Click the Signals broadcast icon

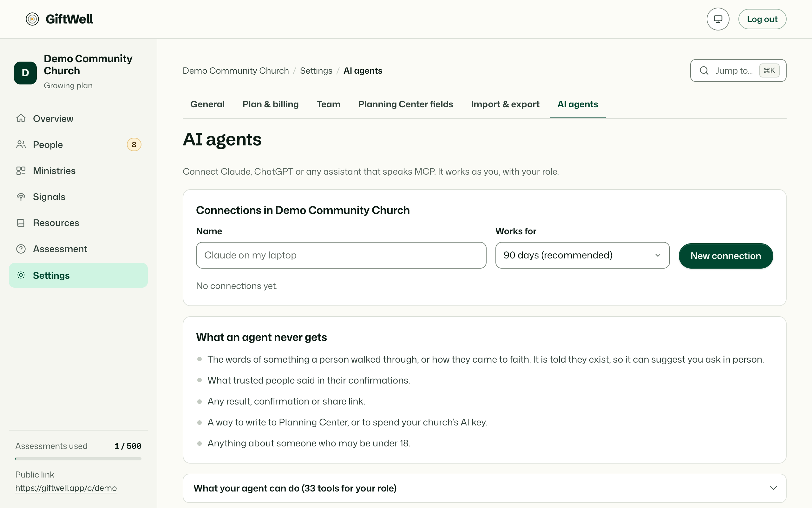pos(21,197)
